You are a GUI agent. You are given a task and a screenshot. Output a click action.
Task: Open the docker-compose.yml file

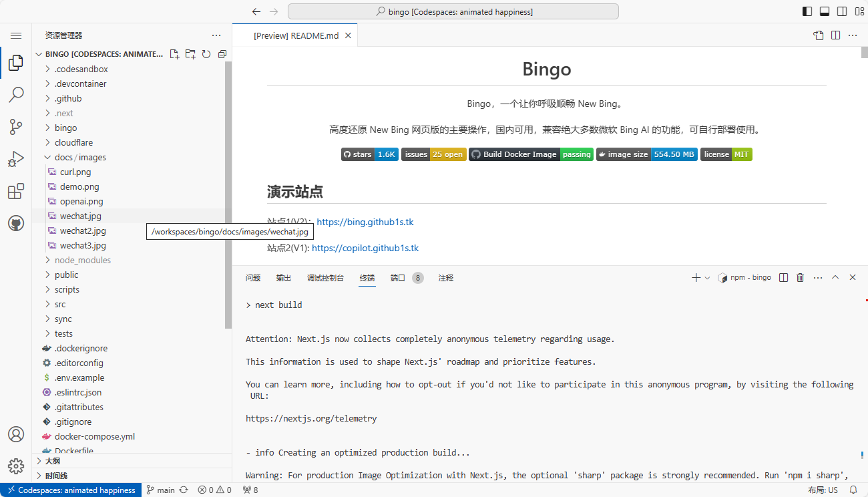click(x=132, y=436)
